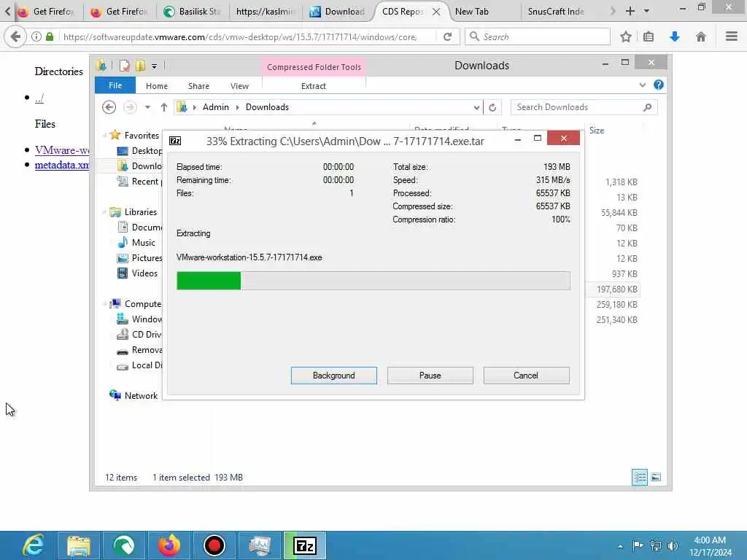This screenshot has height=560, width=747.
Task: Click the Firefox back button
Action: point(15,36)
